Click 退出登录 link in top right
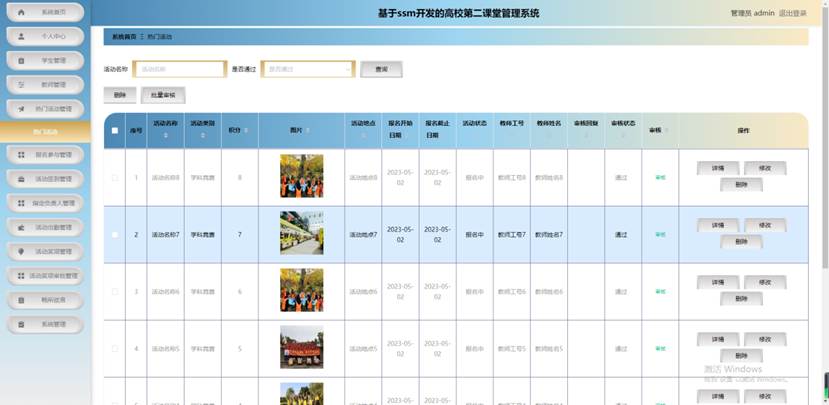829x405 pixels. pos(793,13)
